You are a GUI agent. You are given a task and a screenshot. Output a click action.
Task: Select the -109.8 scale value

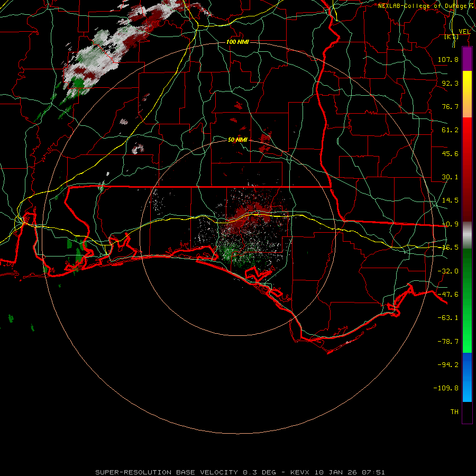[x=446, y=388]
